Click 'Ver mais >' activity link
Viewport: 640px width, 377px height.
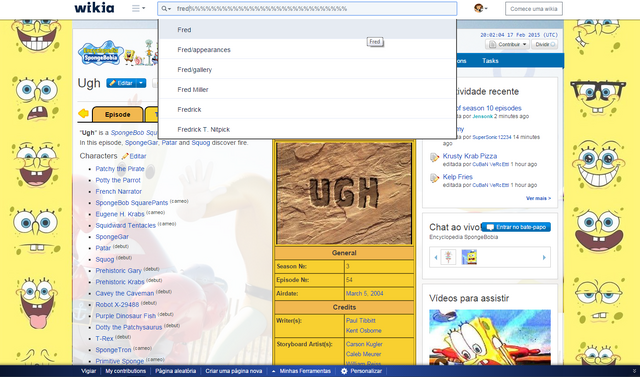point(538,198)
